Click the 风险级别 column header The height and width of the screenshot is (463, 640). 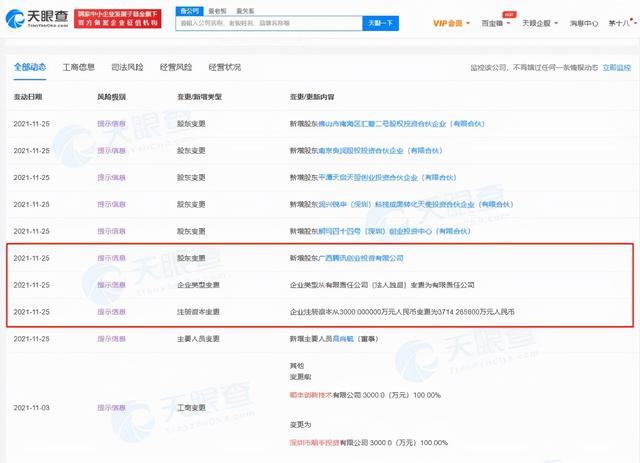pos(111,97)
